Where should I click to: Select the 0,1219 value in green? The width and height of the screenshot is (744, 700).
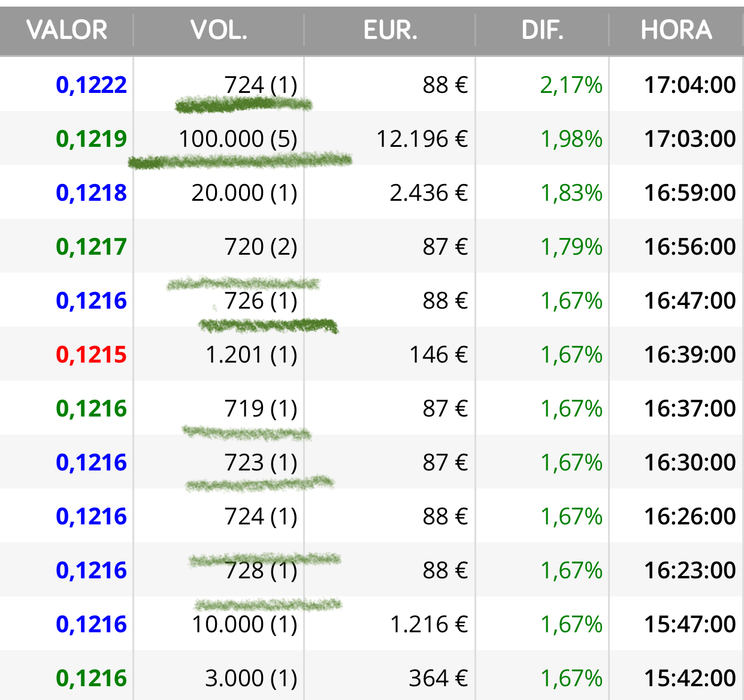click(x=91, y=139)
